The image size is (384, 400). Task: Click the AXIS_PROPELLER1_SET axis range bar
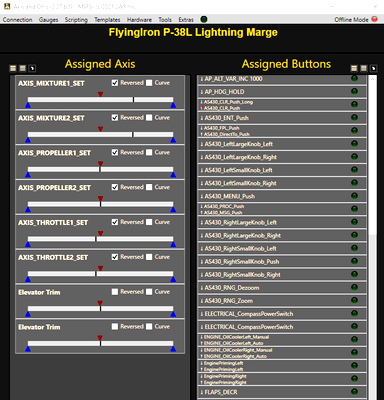(100, 169)
